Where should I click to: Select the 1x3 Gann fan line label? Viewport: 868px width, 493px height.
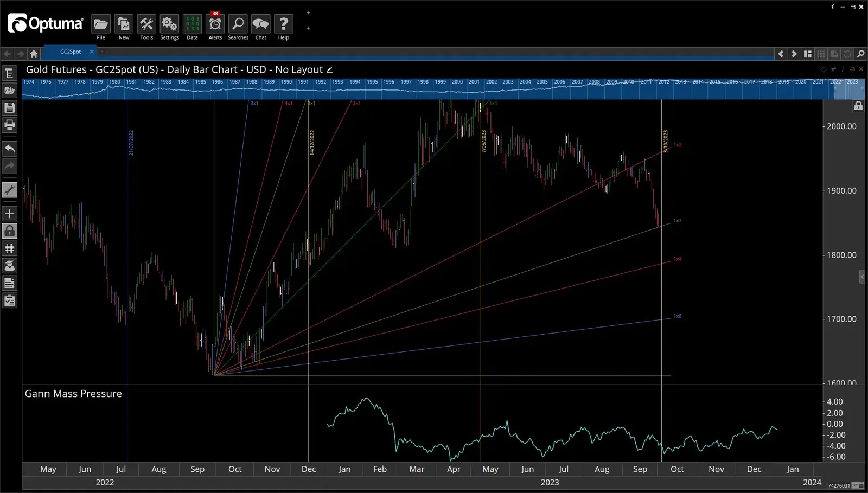tap(678, 221)
